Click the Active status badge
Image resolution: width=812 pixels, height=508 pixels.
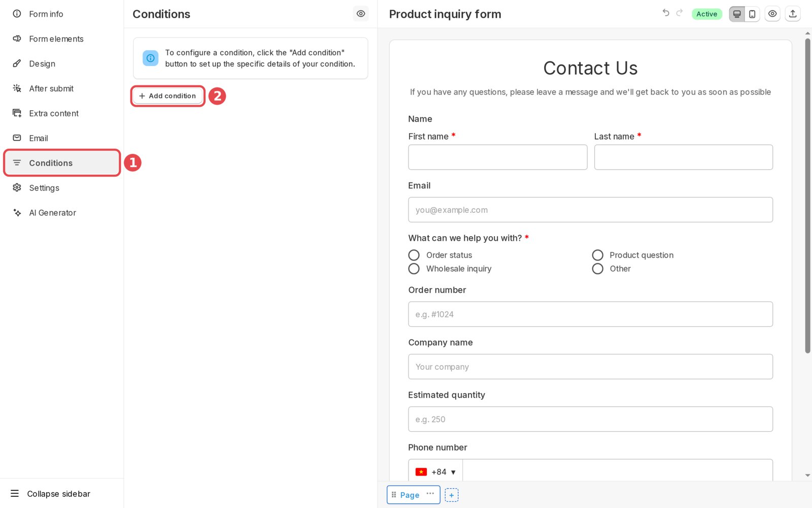coord(706,14)
